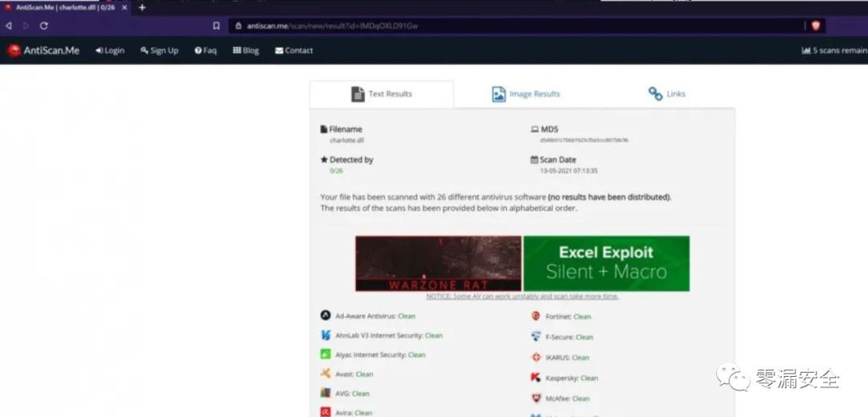868x417 pixels.
Task: Click the charlotte.dll filename text
Action: coord(346,141)
